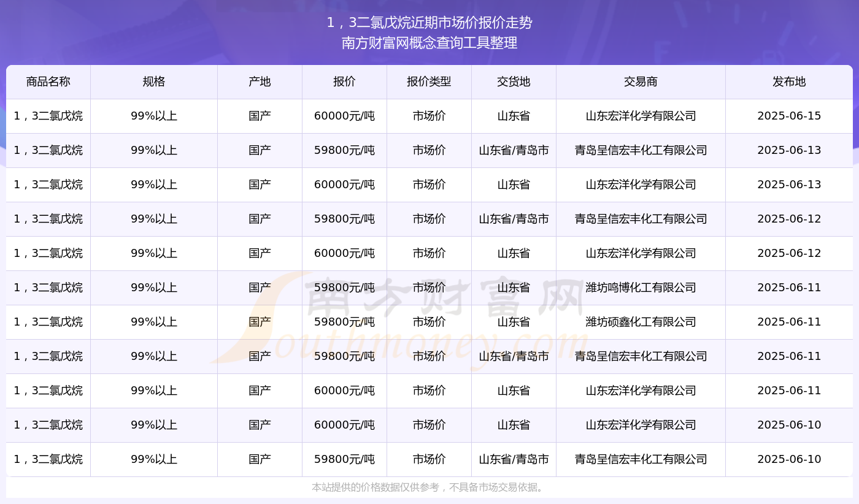The height and width of the screenshot is (504, 859).
Task: Click 山东宏洋化学有限公司 dated 2025-06-10
Action: pos(641,425)
